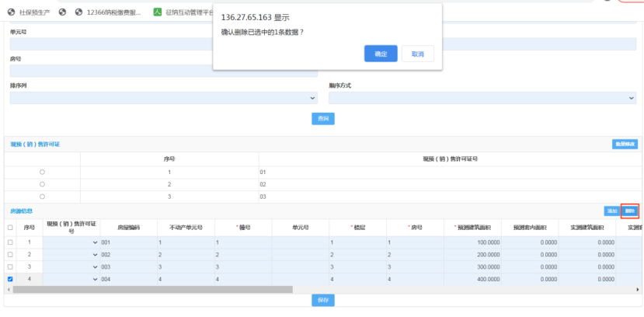
Task: Open the 社保预生产 bookmark
Action: (33, 12)
